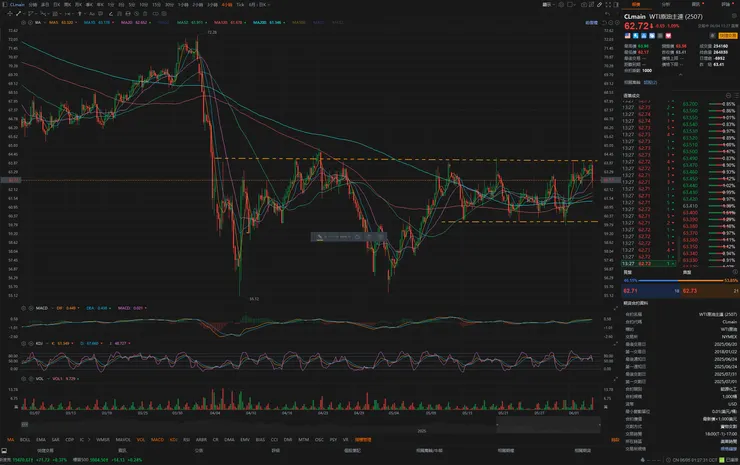Collapse the quote details with chevron
This screenshot has height=465, width=740.
point(681,75)
